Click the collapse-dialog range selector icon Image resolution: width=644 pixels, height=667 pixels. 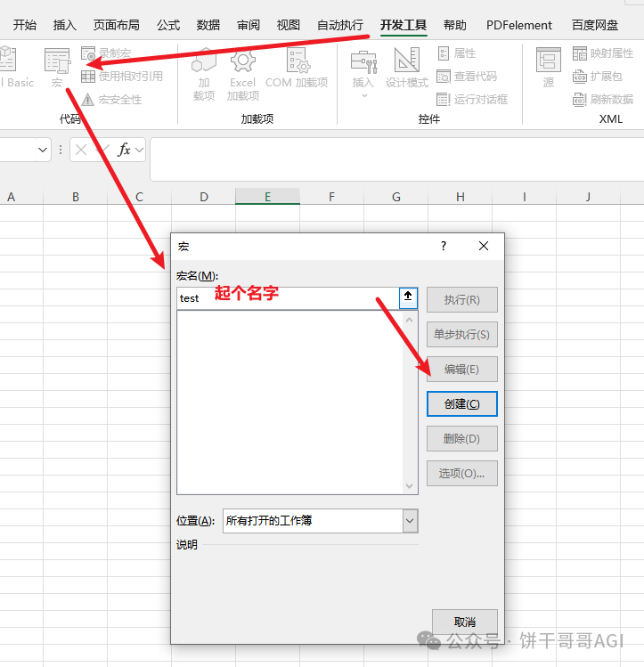408,297
